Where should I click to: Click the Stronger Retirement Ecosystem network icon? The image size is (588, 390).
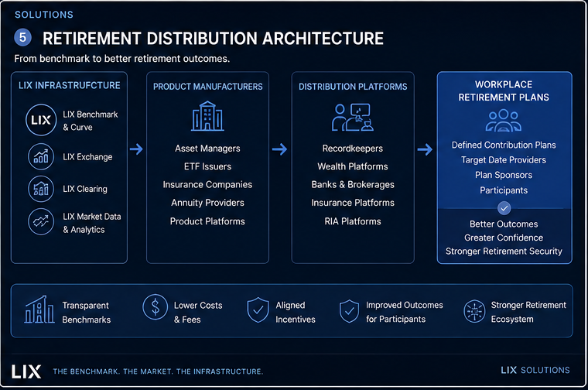474,311
